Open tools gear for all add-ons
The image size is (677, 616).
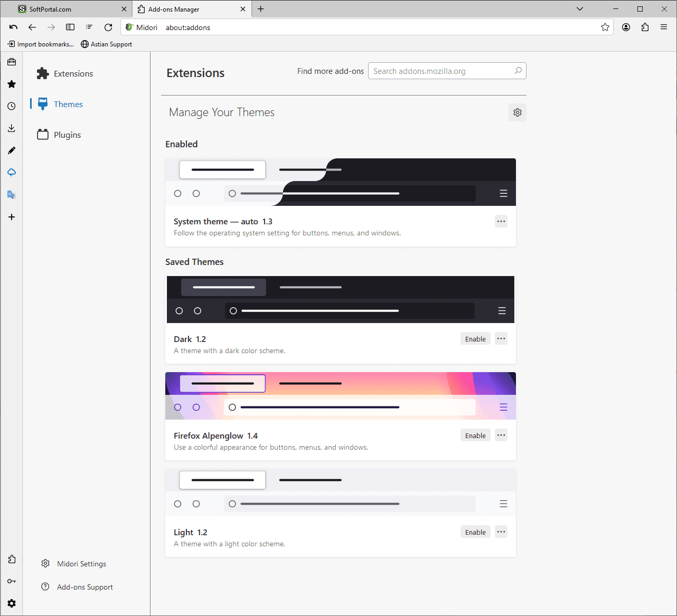coord(518,112)
